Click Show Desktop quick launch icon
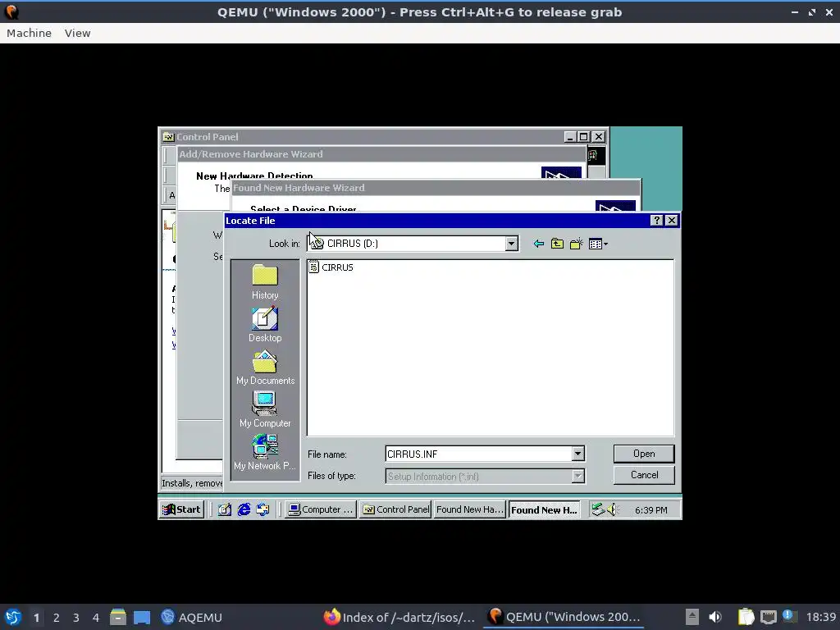Image resolution: width=840 pixels, height=630 pixels. click(x=225, y=509)
